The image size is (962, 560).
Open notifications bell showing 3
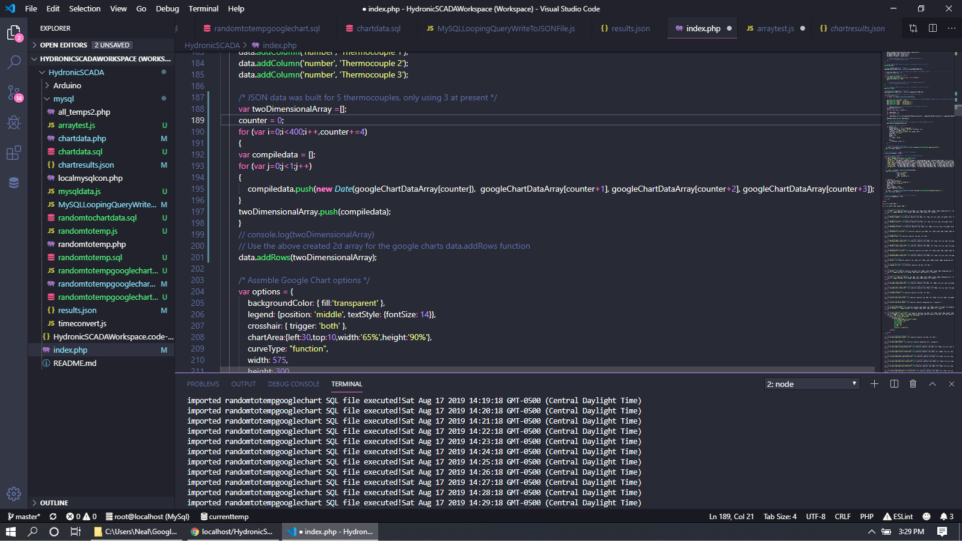[947, 517]
